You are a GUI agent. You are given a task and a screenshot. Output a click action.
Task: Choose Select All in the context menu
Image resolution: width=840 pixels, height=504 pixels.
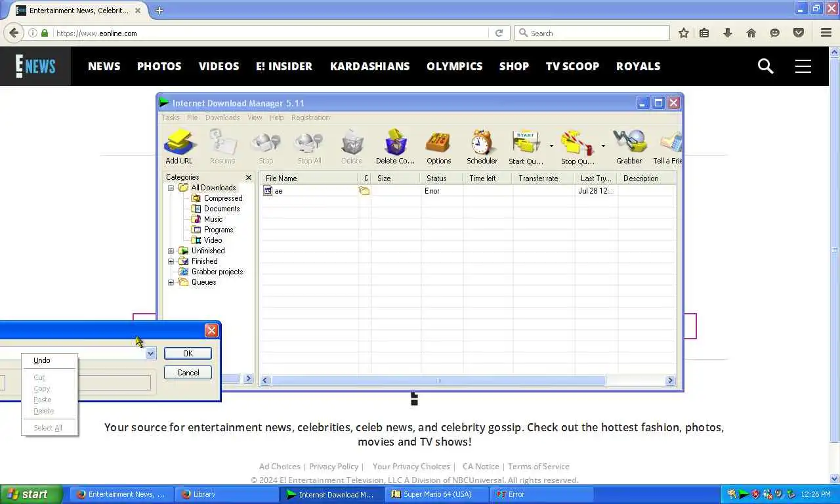pyautogui.click(x=49, y=428)
